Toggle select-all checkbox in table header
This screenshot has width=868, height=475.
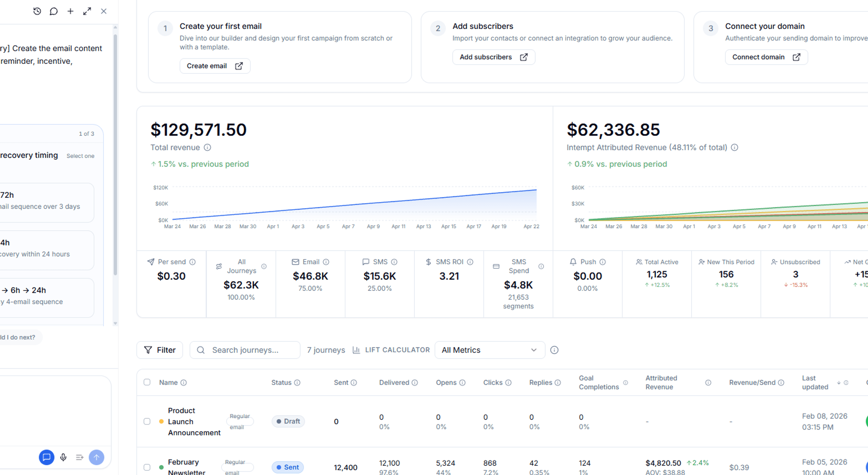[147, 382]
